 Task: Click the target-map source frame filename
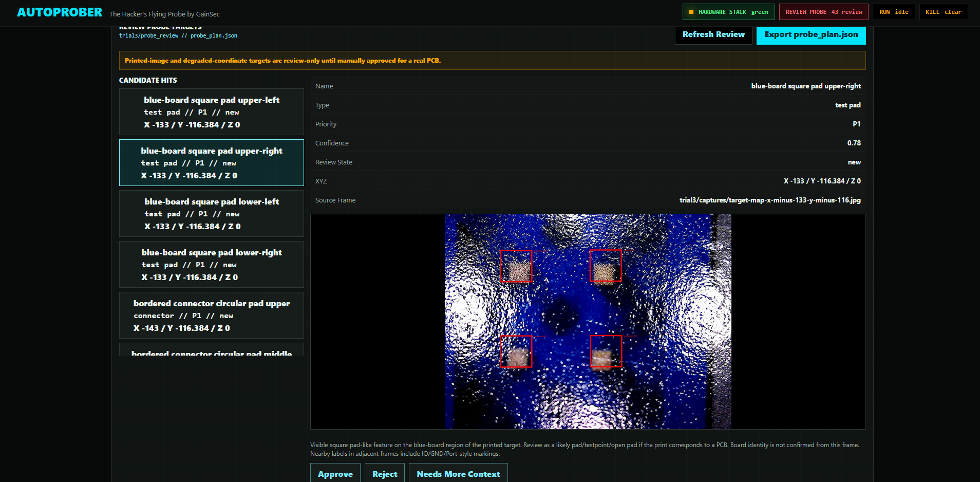[770, 200]
